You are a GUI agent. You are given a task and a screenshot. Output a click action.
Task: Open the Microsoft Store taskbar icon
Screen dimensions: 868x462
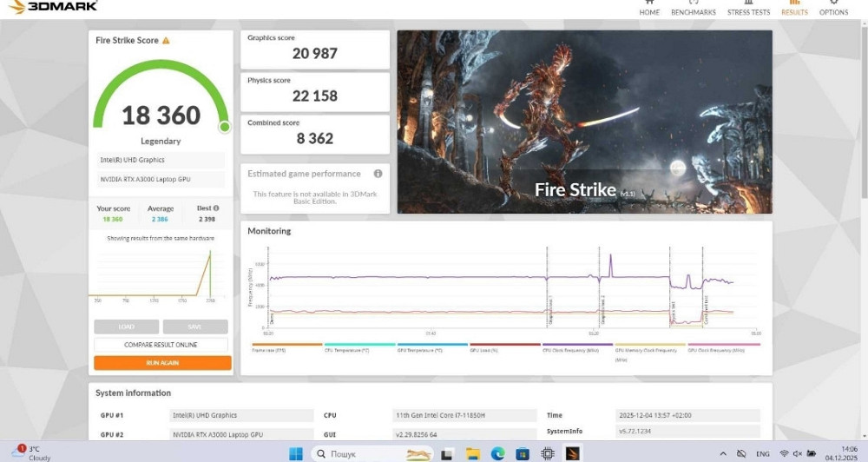[523, 453]
